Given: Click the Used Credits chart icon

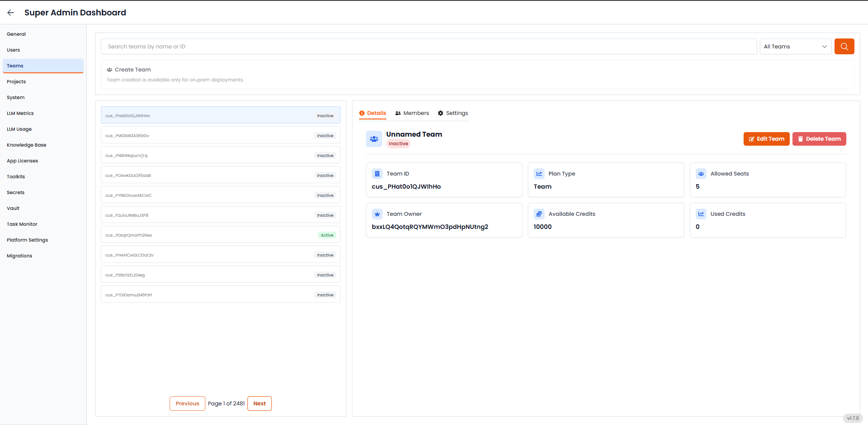Looking at the screenshot, I should (701, 214).
